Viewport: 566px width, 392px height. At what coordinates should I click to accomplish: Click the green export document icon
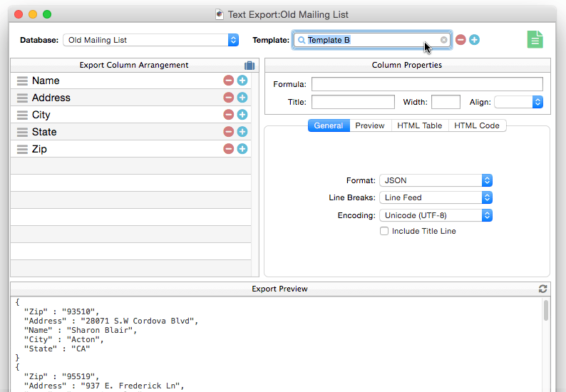point(535,40)
